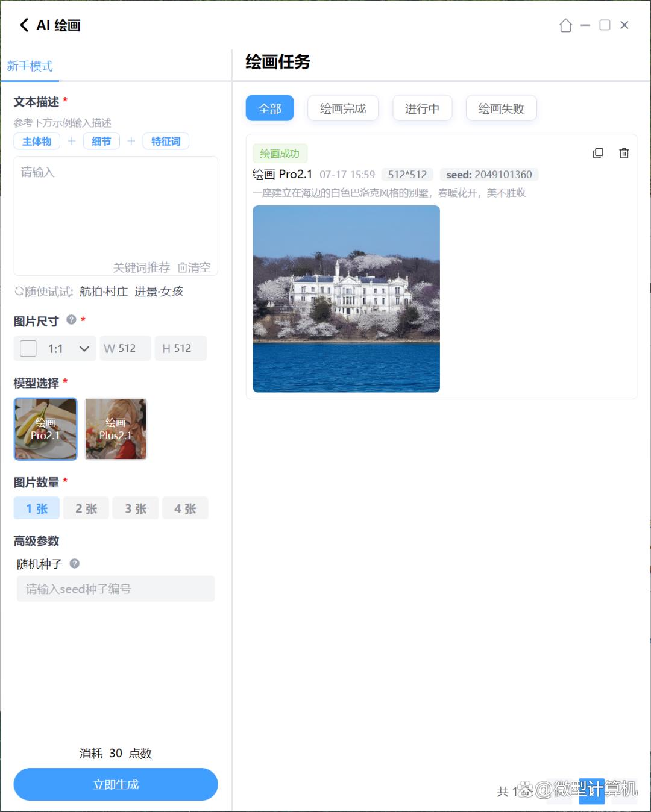651x812 pixels.
Task: Try the 进景·女孩 sample prompt
Action: pyautogui.click(x=159, y=292)
